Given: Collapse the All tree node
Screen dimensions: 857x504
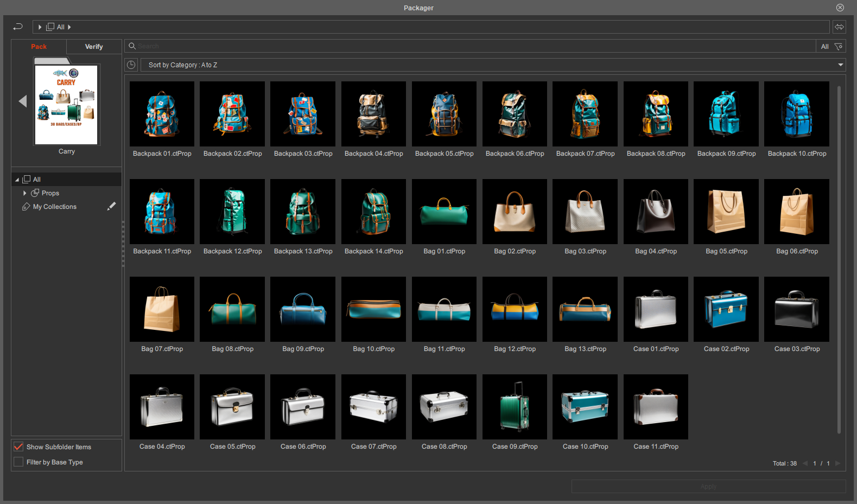Looking at the screenshot, I should (x=17, y=180).
